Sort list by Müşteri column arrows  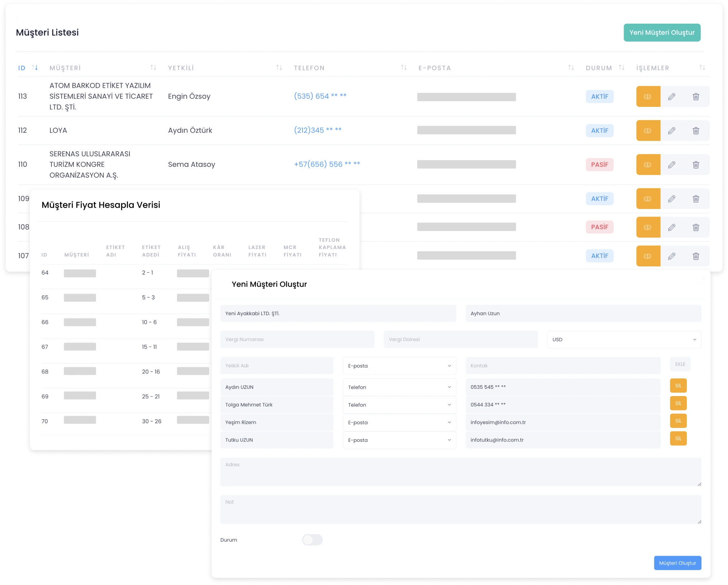[153, 67]
